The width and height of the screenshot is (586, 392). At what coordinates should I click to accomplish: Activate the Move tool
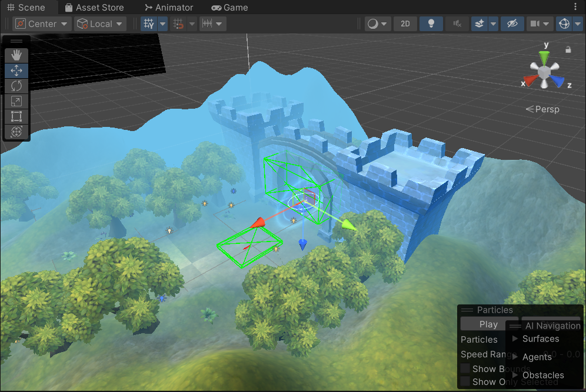coord(16,71)
